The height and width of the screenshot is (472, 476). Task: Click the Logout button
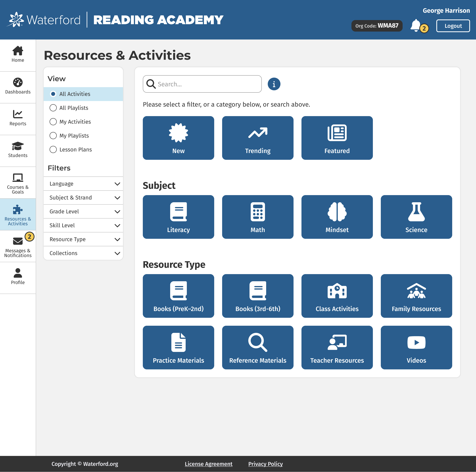pyautogui.click(x=453, y=26)
